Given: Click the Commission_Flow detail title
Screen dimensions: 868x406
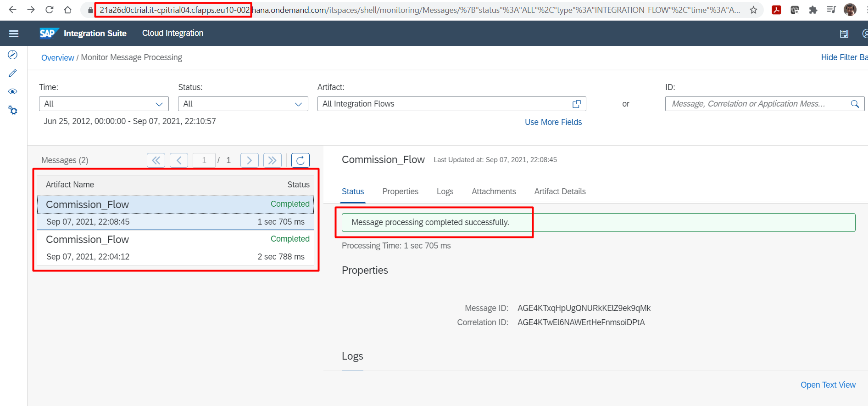Looking at the screenshot, I should pos(383,160).
